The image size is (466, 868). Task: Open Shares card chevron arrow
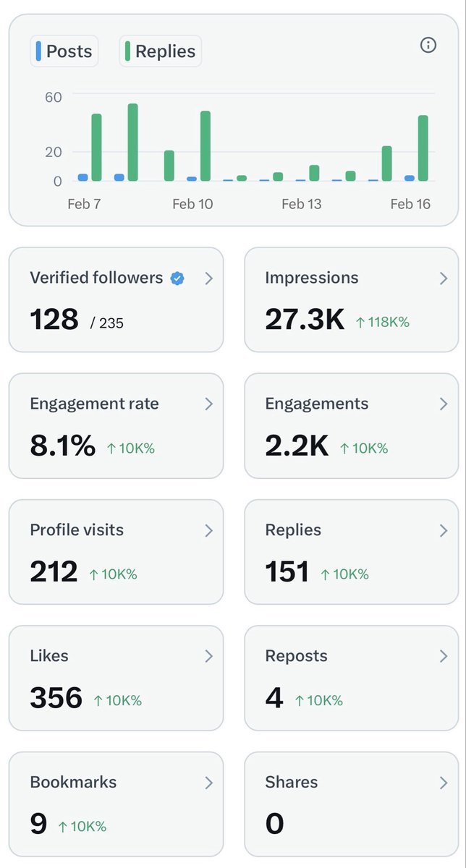pos(444,783)
